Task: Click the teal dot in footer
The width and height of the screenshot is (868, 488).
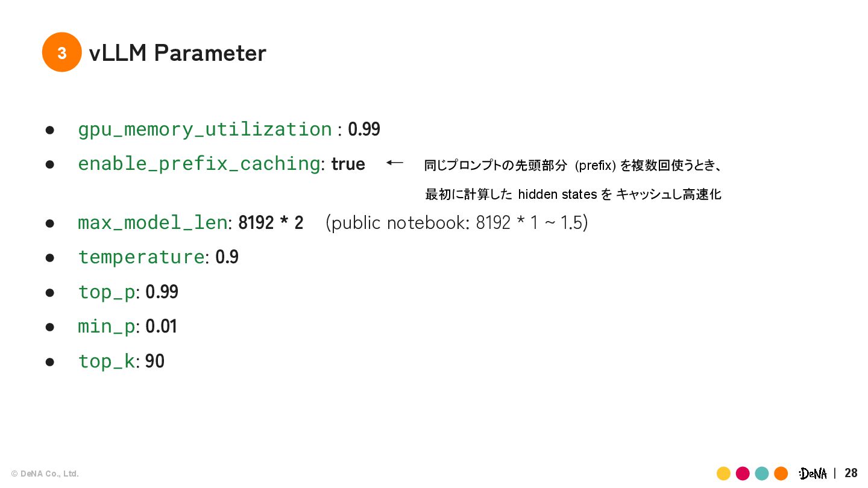Action: coord(762,474)
